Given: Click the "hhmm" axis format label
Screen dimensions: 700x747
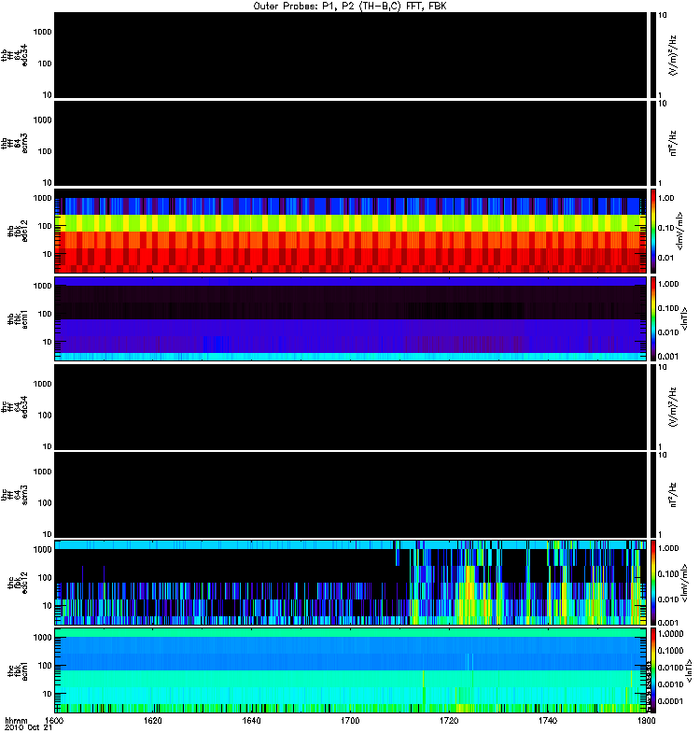Looking at the screenshot, I should click(16, 720).
